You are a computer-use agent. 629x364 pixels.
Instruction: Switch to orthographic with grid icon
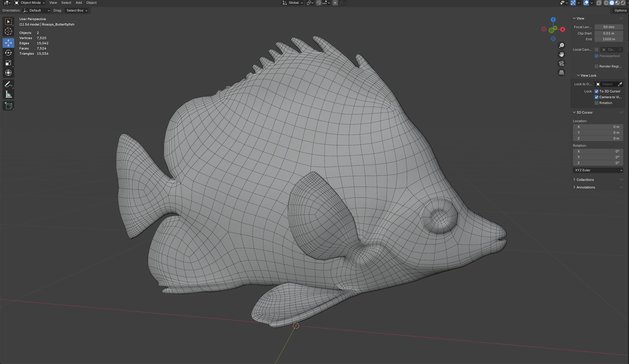click(x=561, y=72)
